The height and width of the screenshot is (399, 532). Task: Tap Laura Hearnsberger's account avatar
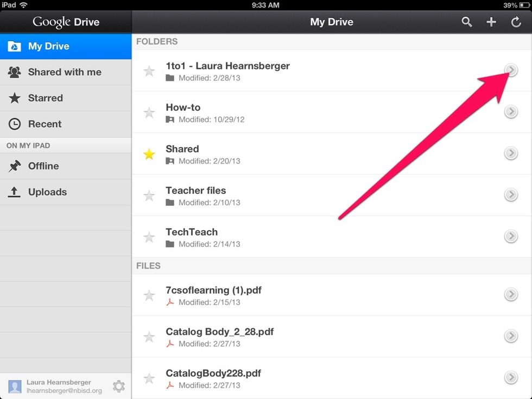15,387
